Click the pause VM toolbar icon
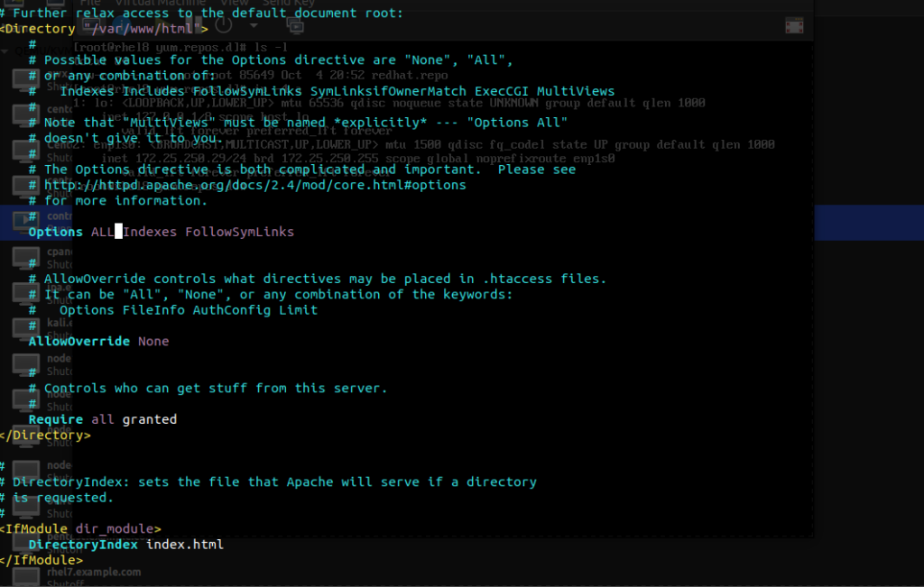Image resolution: width=924 pixels, height=587 pixels. pos(193,25)
